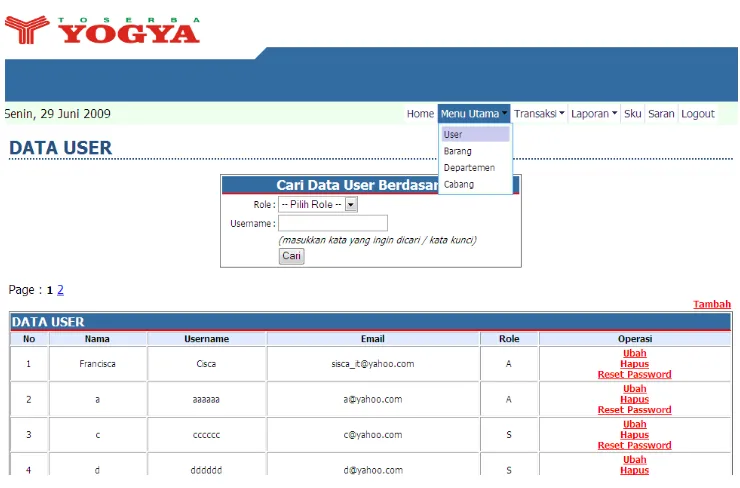Reset Password for user cccccc
Viewport: 740px width, 488px height.
pyautogui.click(x=634, y=445)
